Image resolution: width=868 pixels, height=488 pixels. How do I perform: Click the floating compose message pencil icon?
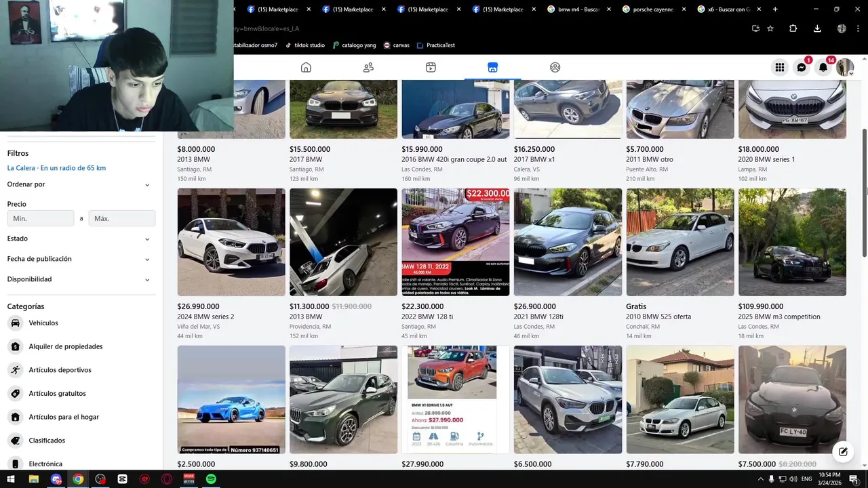pos(842,451)
